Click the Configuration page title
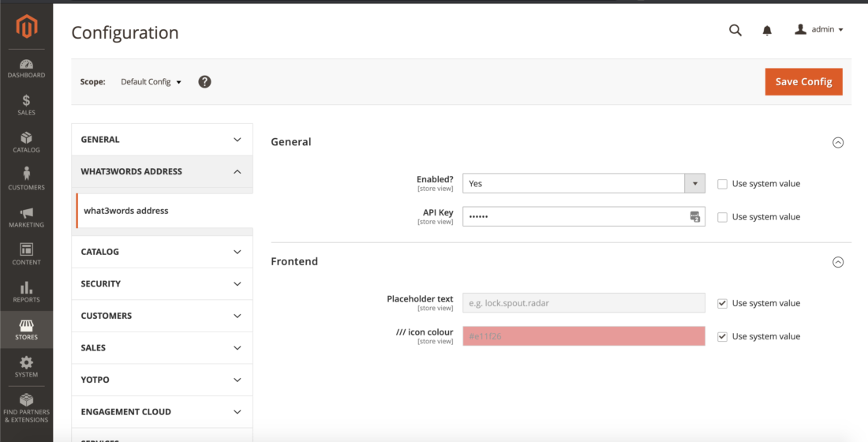 tap(125, 32)
